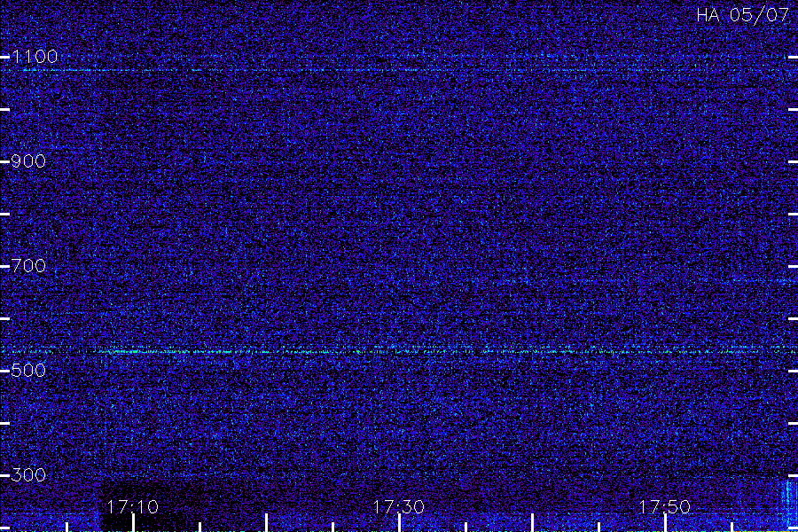Click the 500 frequency axis label

[x=28, y=370]
